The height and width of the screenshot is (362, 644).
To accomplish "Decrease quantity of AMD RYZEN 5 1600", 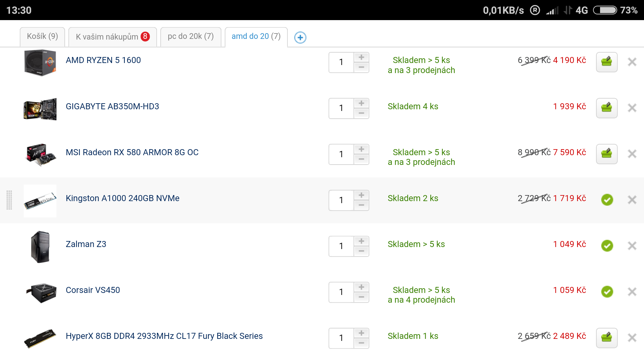I will (x=361, y=67).
